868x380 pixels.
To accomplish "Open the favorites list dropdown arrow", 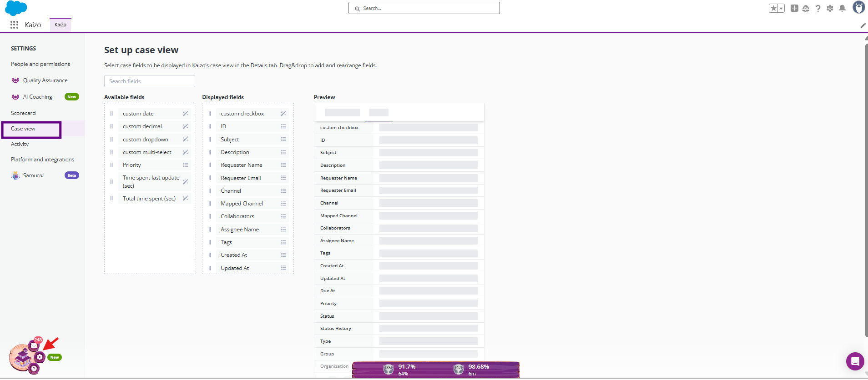I will point(781,8).
